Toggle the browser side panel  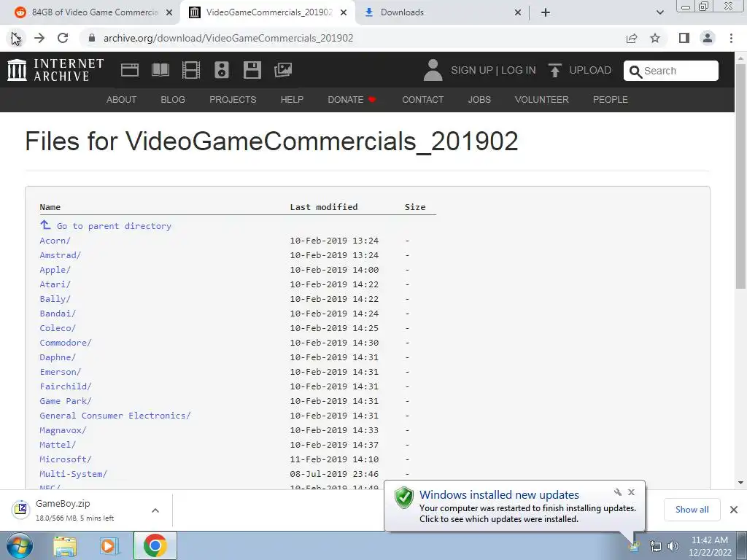[x=684, y=38]
